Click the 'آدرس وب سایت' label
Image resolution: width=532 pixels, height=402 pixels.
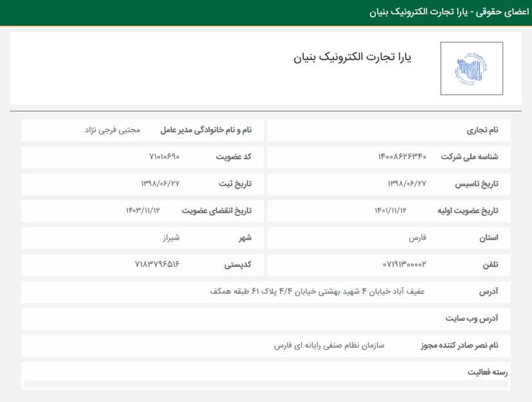[x=472, y=319]
